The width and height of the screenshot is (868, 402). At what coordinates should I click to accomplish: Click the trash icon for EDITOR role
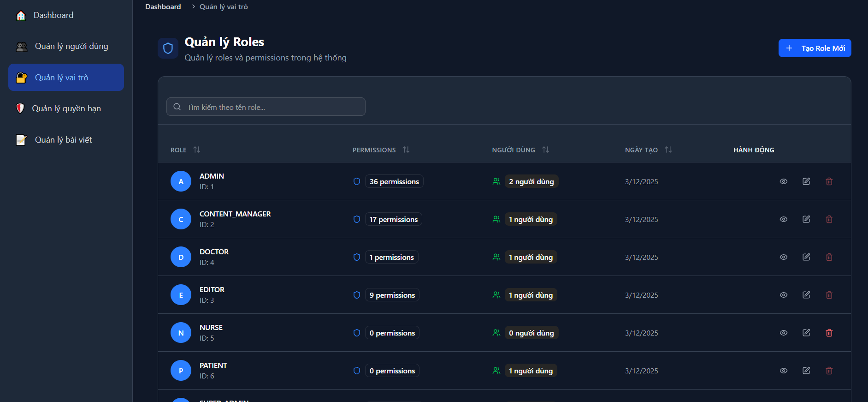[829, 295]
